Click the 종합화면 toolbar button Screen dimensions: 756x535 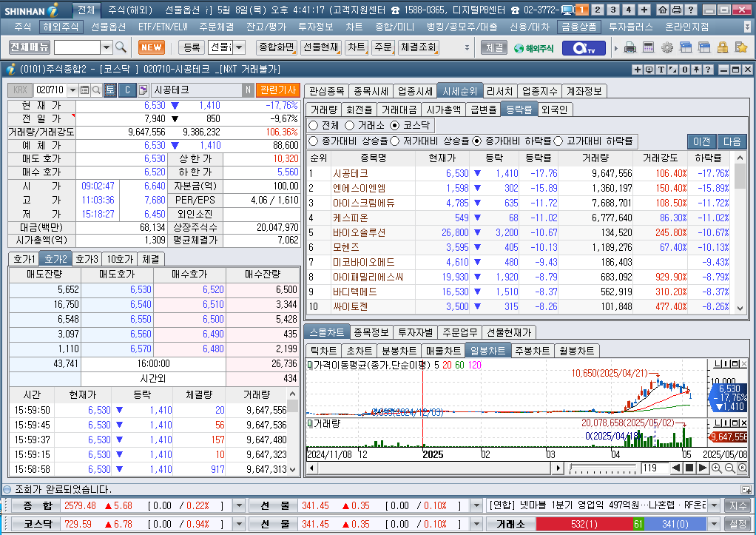pyautogui.click(x=276, y=47)
